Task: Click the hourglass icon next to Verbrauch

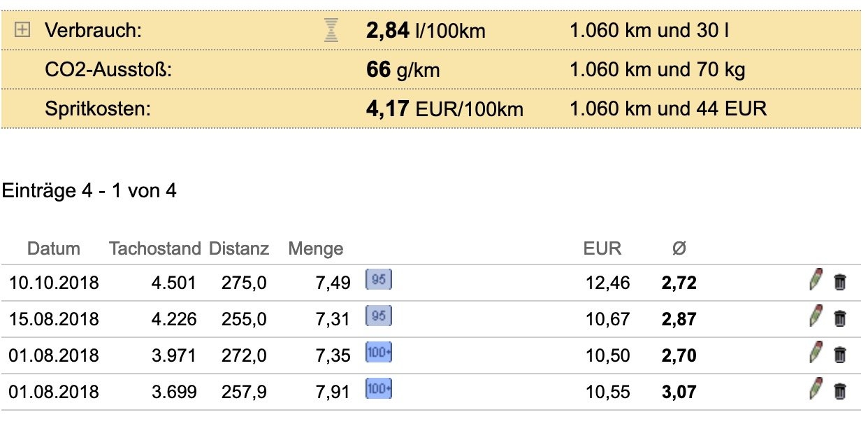Action: [331, 31]
